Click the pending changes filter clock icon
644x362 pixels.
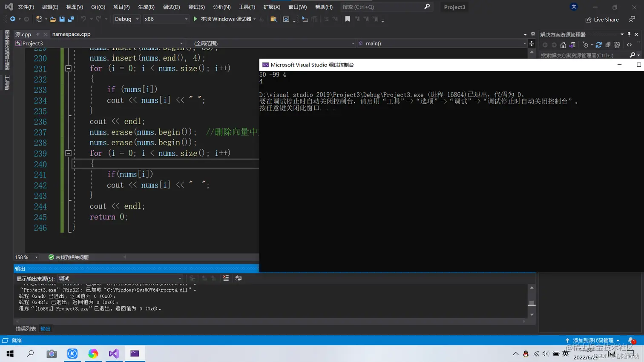[586, 45]
